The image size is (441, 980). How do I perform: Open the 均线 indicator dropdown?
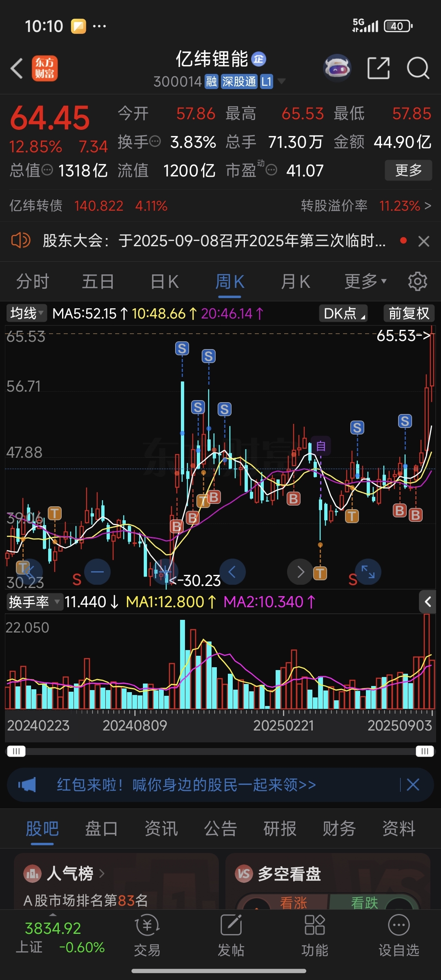point(27,314)
